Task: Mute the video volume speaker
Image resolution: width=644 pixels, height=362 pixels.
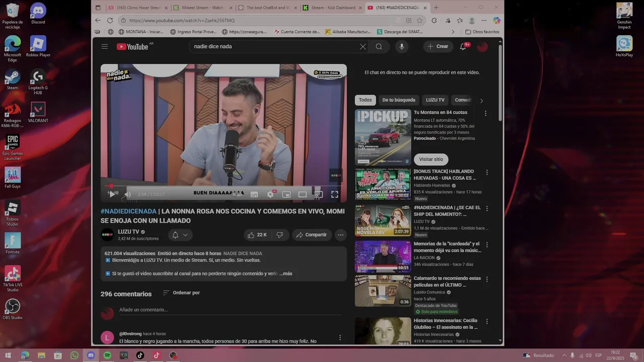Action: [128, 194]
